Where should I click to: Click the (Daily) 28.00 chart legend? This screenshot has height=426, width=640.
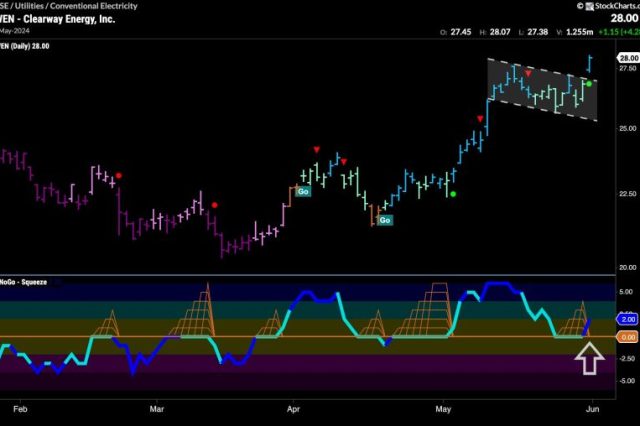[x=29, y=46]
